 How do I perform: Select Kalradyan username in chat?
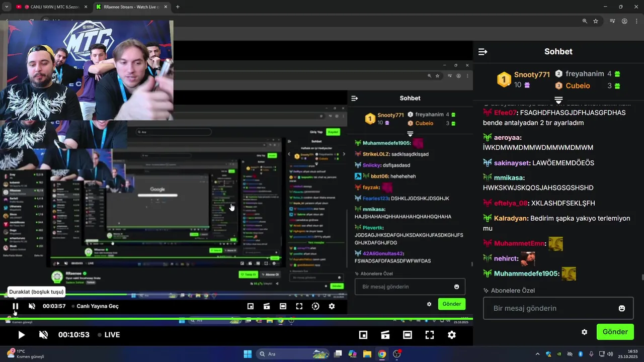click(511, 218)
